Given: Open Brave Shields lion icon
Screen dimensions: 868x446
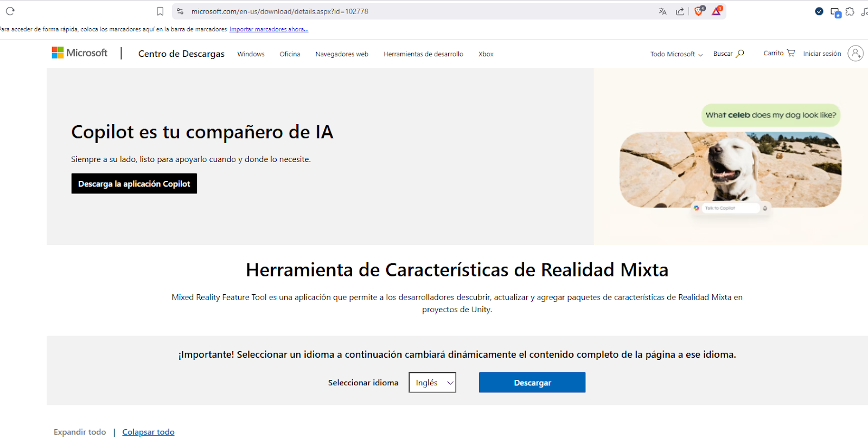Looking at the screenshot, I should coord(699,11).
